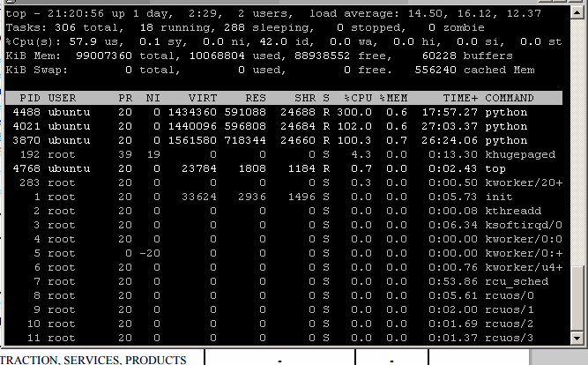Click the SHR column header

click(x=305, y=98)
